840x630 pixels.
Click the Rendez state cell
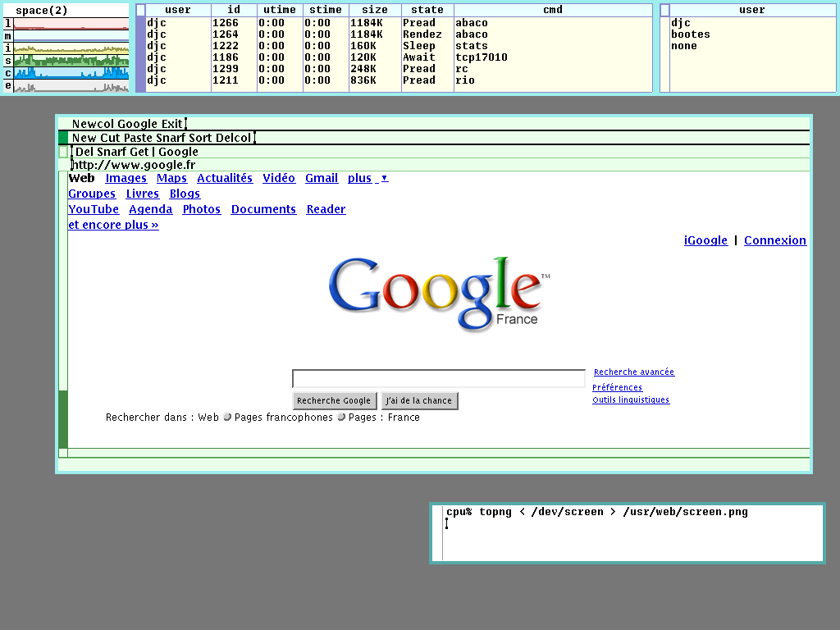(x=422, y=34)
